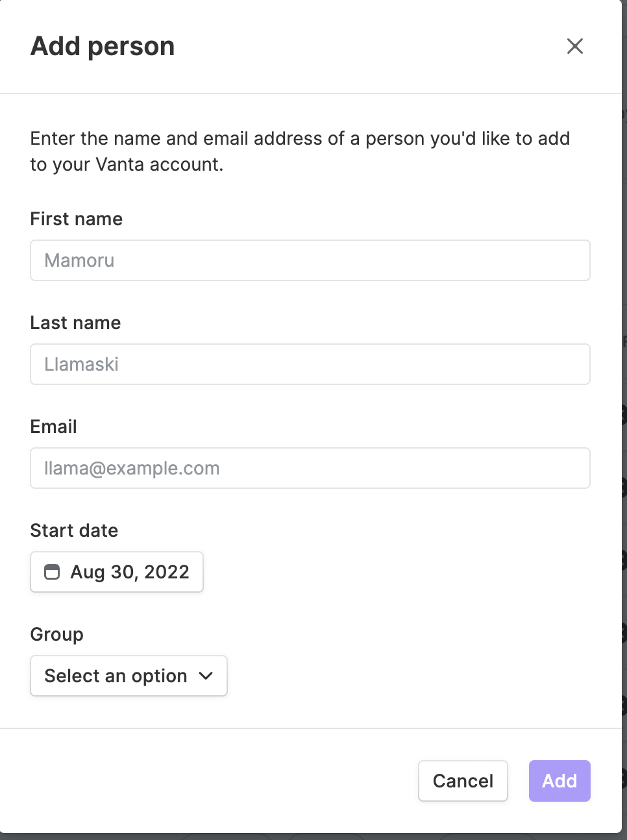627x840 pixels.
Task: Click the Group label
Action: [x=57, y=634]
